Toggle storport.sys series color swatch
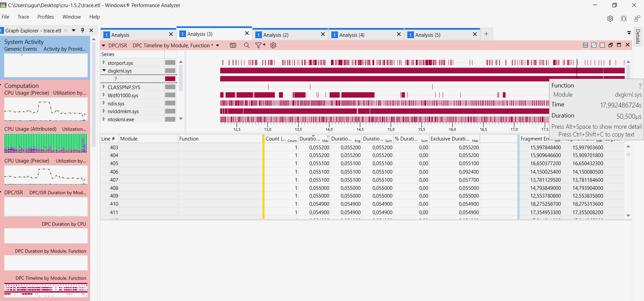Viewport: 644px width, 301px height. tap(170, 62)
